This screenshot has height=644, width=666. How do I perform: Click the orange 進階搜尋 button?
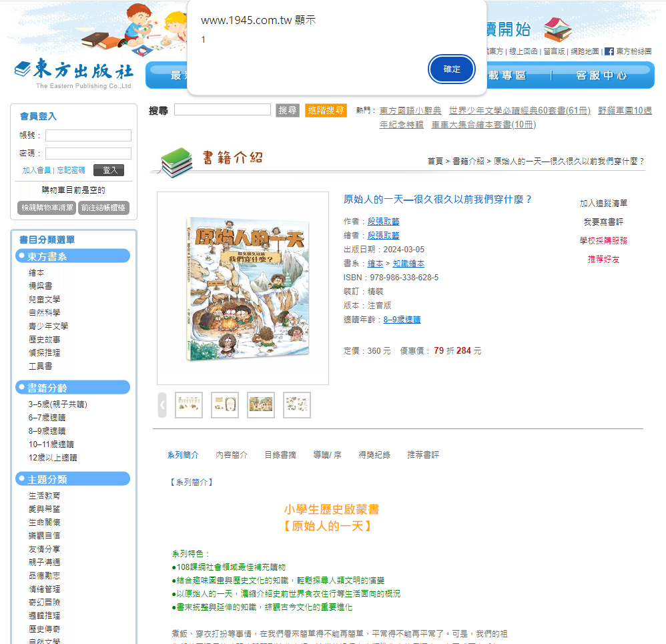tap(326, 111)
